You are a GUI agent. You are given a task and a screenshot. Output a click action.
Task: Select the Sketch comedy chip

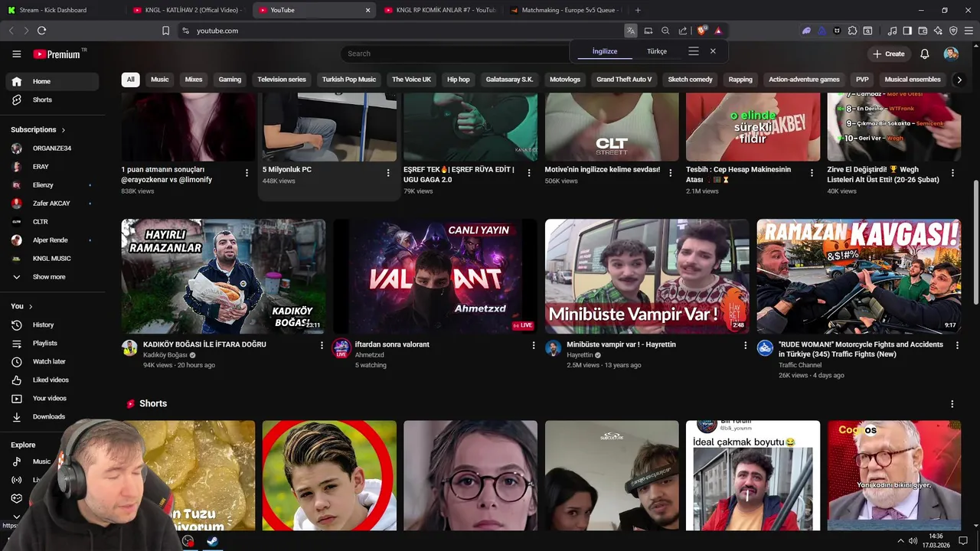(690, 80)
